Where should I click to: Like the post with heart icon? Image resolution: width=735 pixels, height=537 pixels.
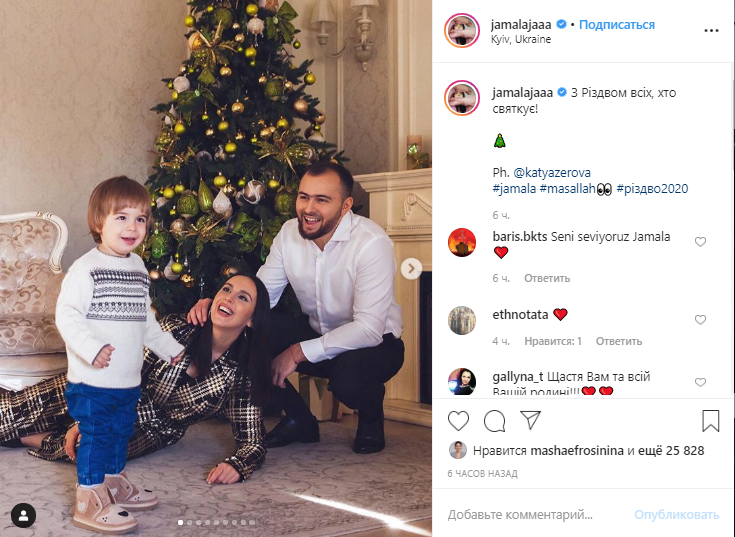(x=458, y=421)
